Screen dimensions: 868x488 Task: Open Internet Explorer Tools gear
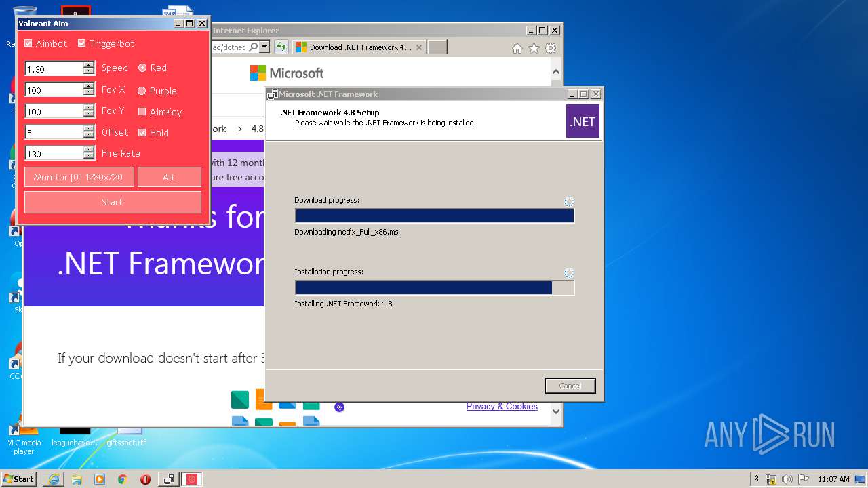(551, 48)
